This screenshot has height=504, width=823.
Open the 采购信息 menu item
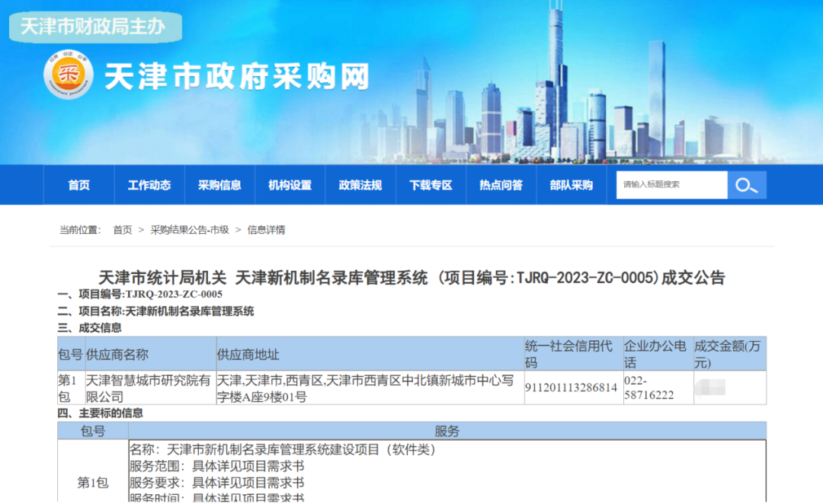tap(219, 185)
